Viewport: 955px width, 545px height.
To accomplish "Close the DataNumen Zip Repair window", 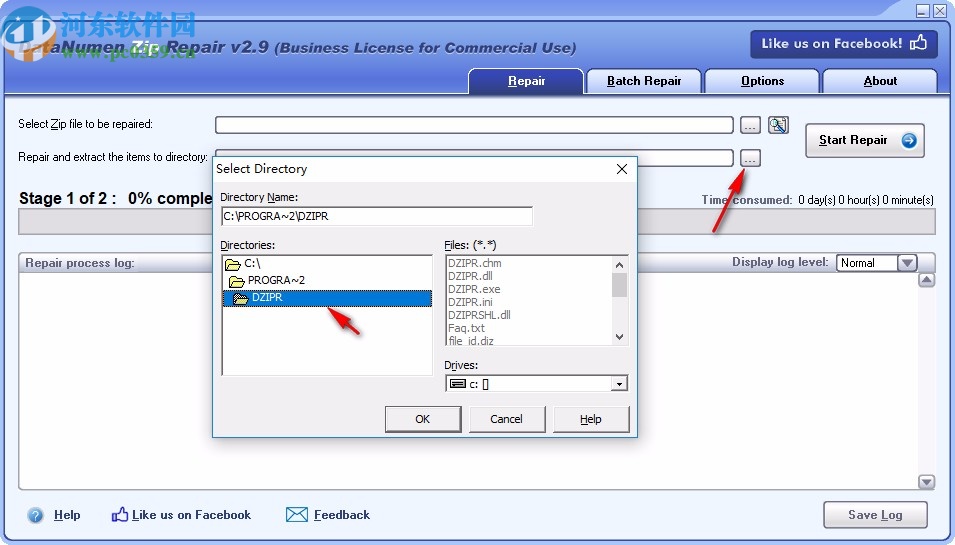I will pyautogui.click(x=939, y=10).
